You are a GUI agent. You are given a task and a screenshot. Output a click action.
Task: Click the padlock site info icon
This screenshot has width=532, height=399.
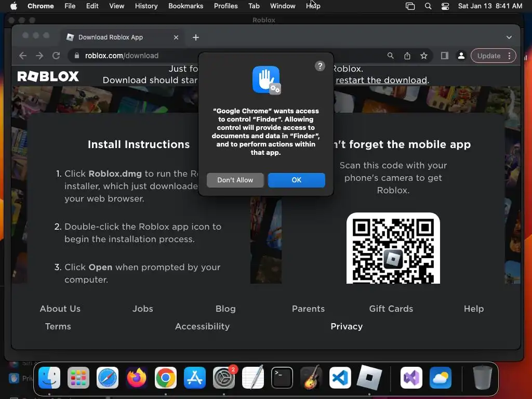pos(77,56)
